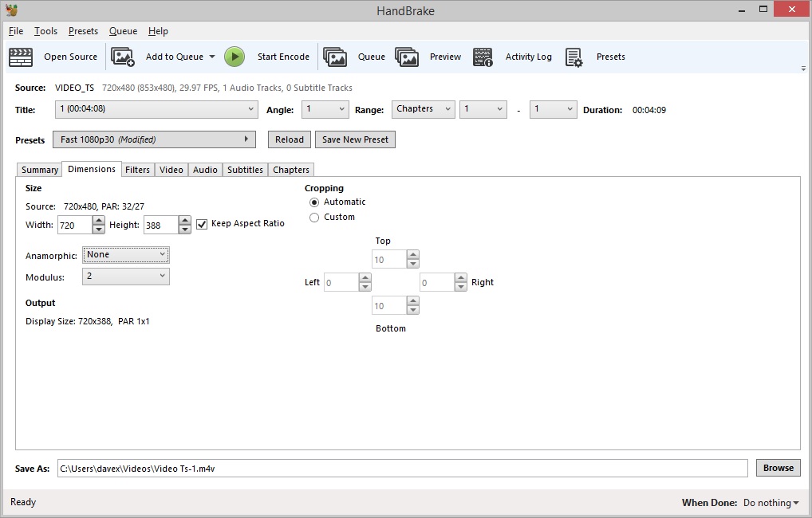Click the Queue stacked images icon
This screenshot has height=518, width=812.
click(335, 57)
